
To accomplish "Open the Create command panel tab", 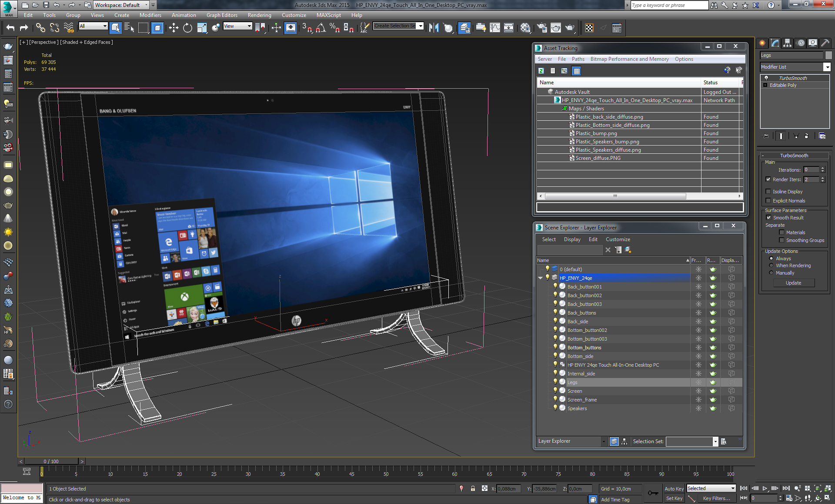I will [x=762, y=43].
